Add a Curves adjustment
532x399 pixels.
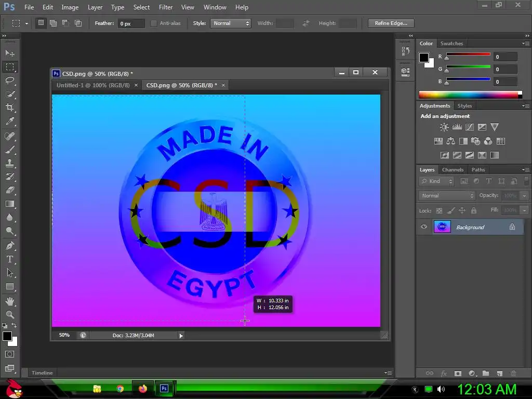(470, 127)
